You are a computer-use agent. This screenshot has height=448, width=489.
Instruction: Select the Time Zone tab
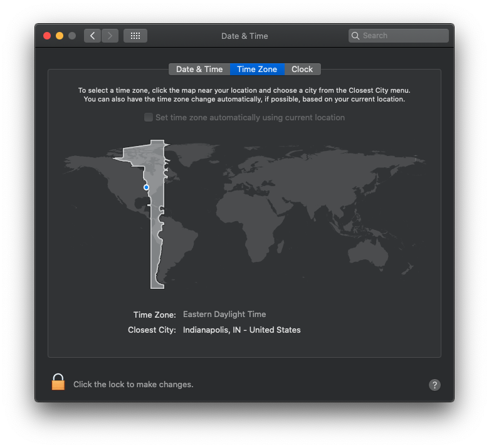coord(257,69)
